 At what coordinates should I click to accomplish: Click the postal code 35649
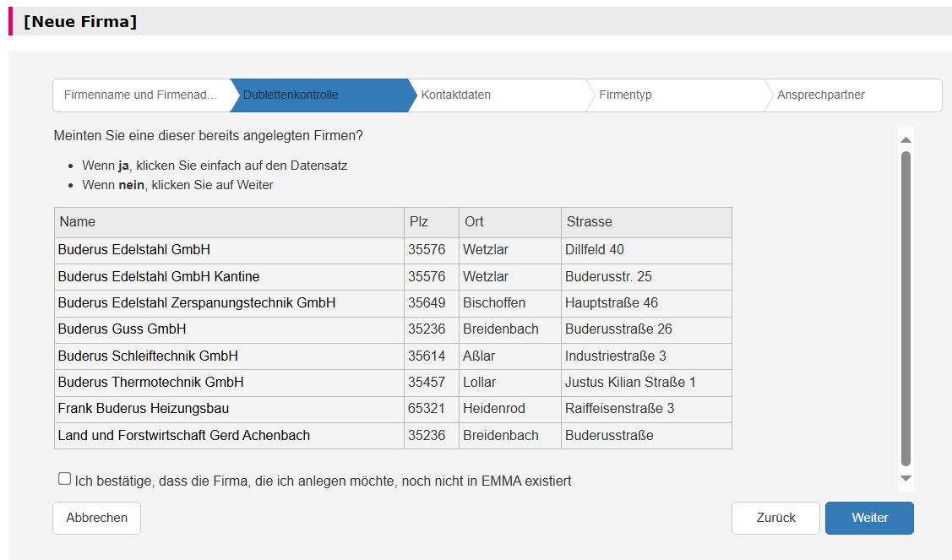[x=427, y=303]
